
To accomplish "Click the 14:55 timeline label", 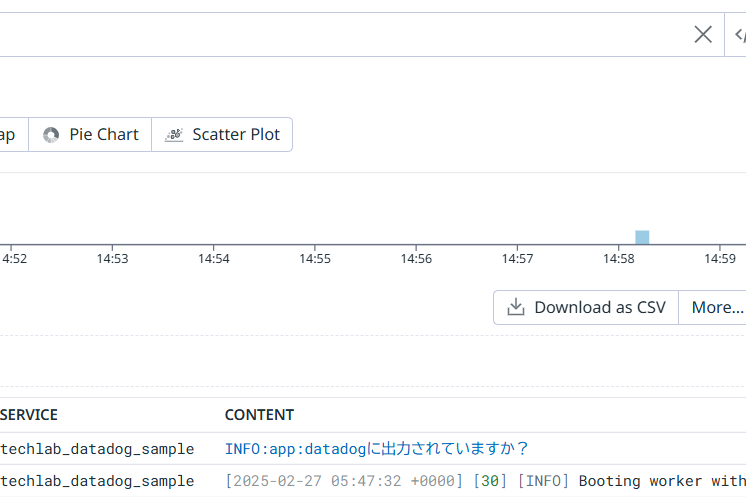I will click(x=314, y=259).
